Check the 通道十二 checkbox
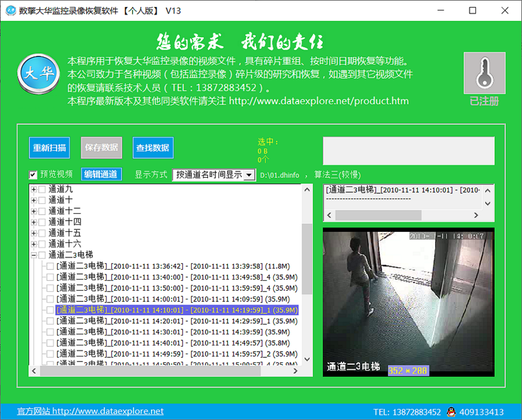The height and width of the screenshot is (420, 522). click(43, 211)
